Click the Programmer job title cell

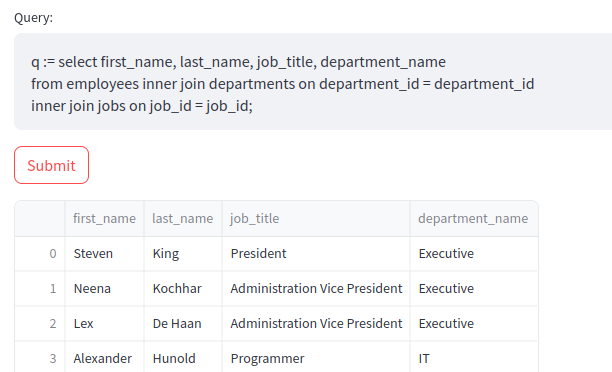(x=316, y=358)
